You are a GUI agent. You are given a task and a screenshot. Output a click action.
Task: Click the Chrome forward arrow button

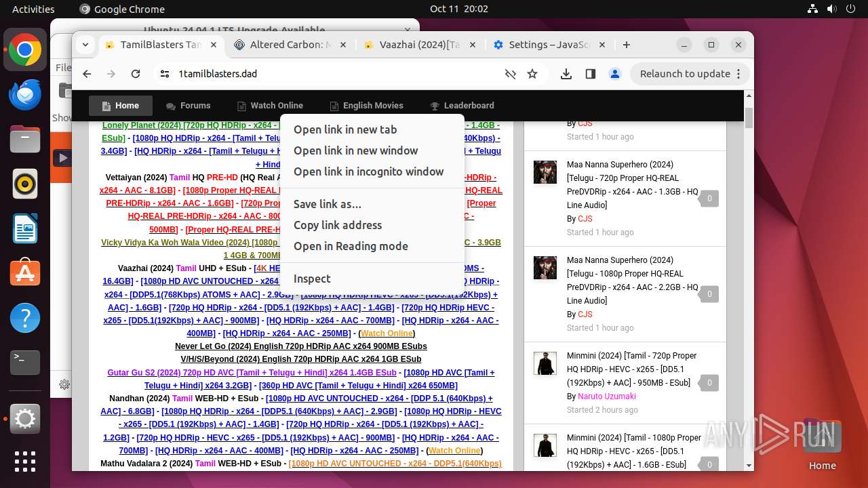coord(111,74)
